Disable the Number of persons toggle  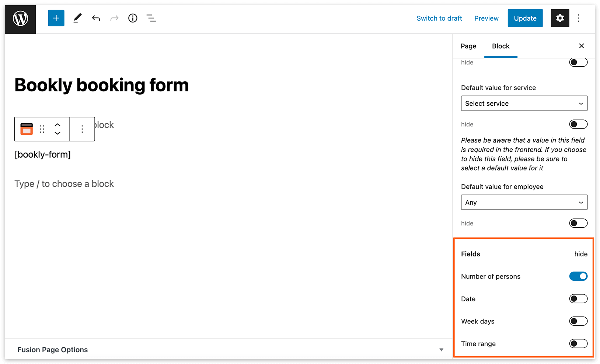(578, 276)
